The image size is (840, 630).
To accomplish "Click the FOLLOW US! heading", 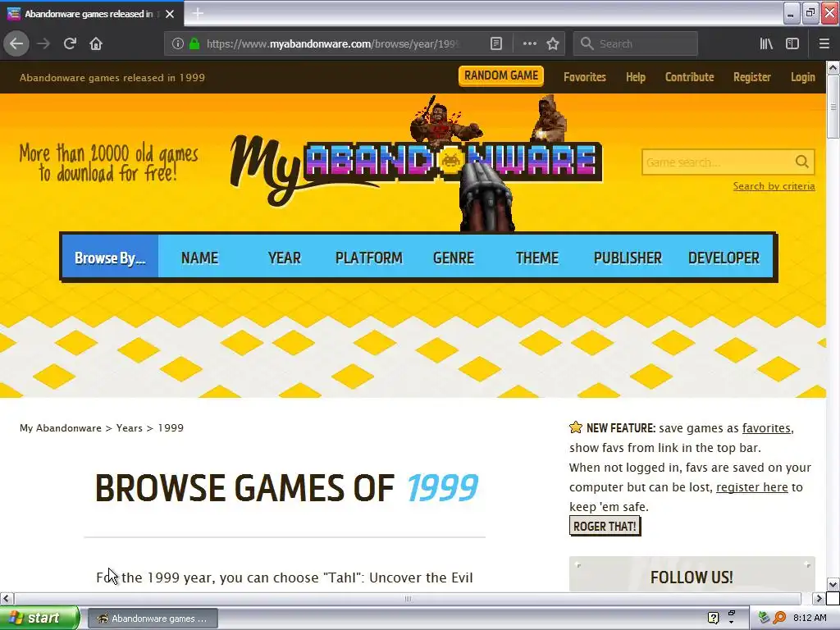I will 691,577.
